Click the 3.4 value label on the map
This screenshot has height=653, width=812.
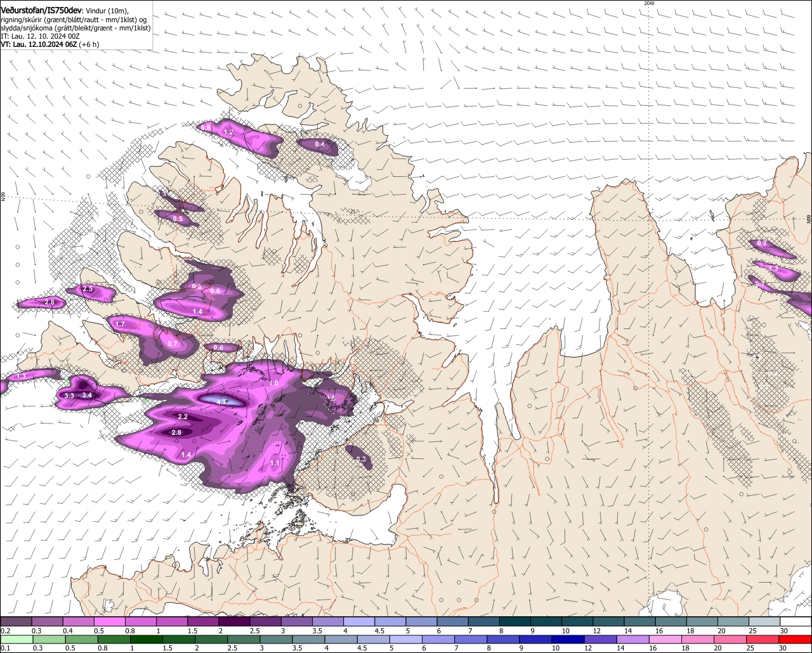88,396
